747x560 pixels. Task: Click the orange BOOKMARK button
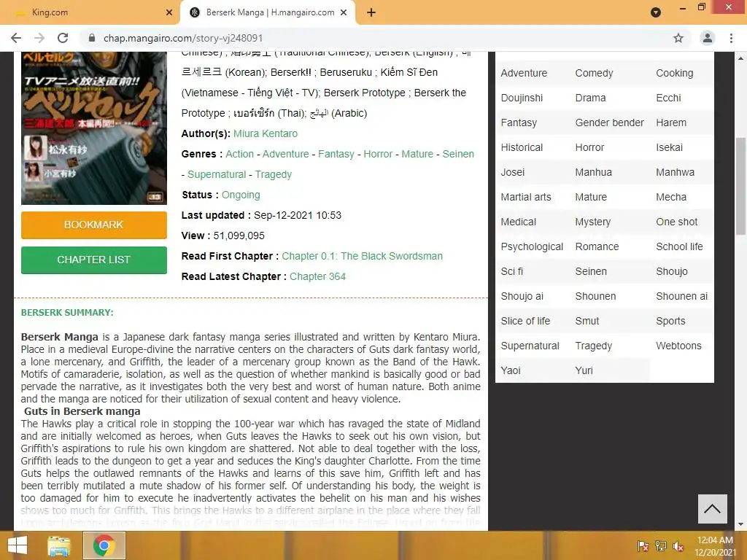tap(94, 225)
